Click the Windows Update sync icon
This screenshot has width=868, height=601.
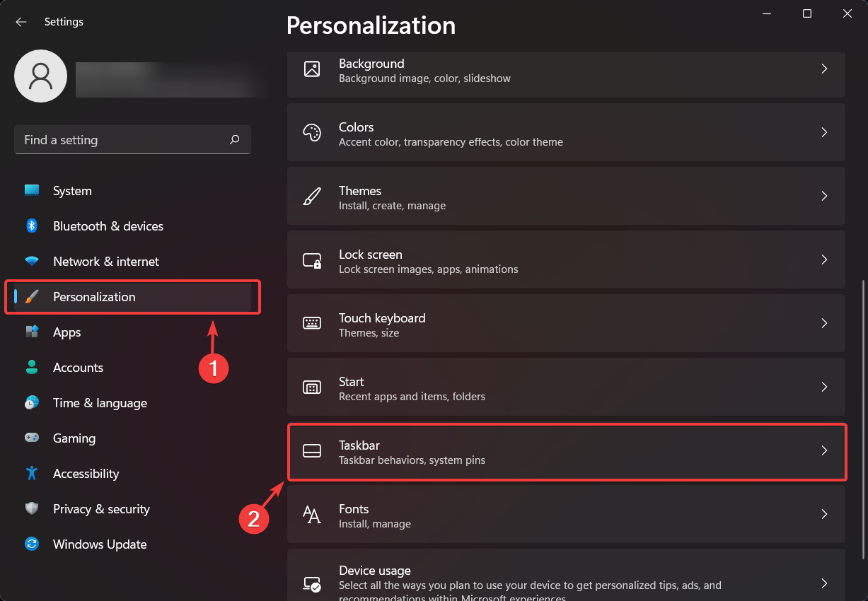32,544
